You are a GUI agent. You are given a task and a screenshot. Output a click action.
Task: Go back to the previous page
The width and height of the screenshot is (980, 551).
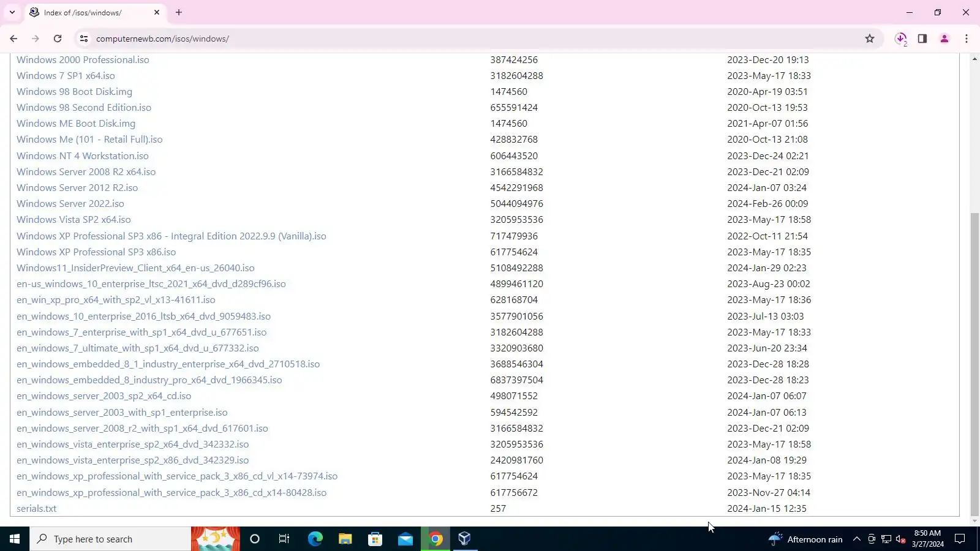(13, 39)
